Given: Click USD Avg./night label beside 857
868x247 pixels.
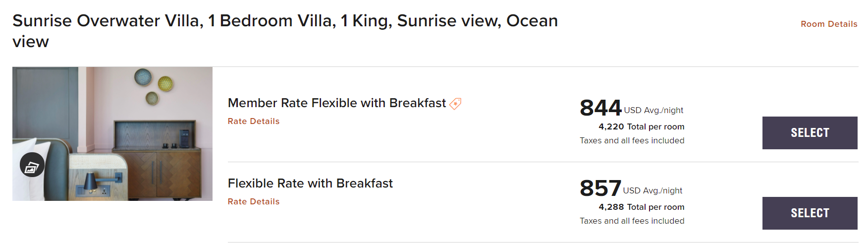Looking at the screenshot, I should [652, 191].
